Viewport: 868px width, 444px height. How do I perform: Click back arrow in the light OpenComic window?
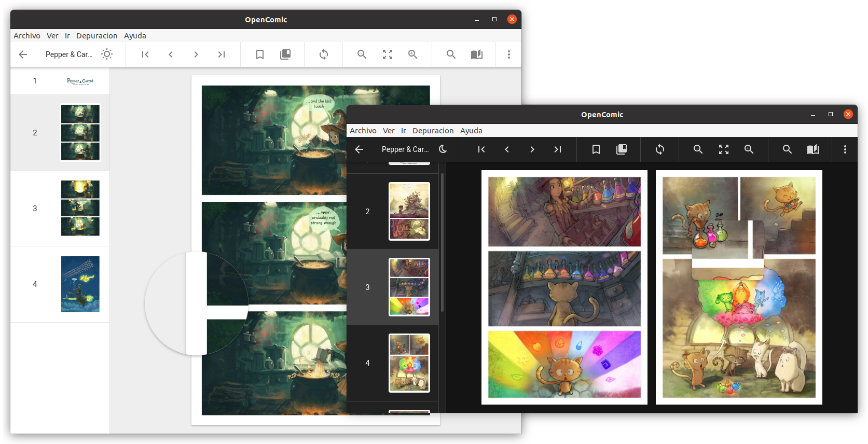23,54
